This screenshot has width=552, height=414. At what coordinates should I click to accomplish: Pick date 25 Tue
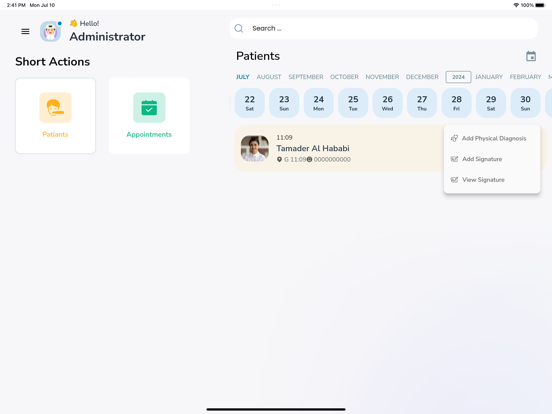(x=353, y=103)
